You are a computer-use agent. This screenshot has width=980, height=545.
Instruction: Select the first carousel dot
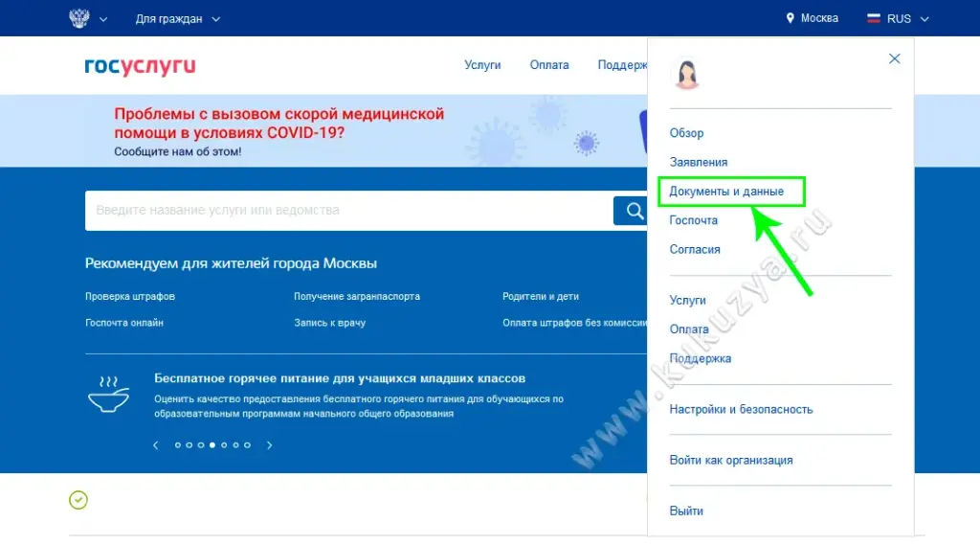click(178, 445)
